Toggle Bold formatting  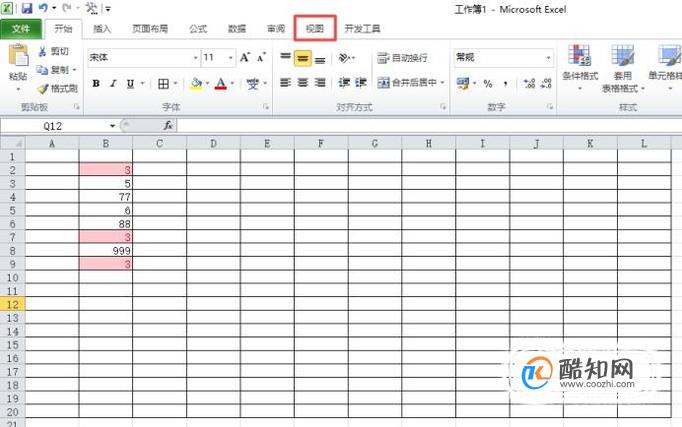(x=96, y=83)
